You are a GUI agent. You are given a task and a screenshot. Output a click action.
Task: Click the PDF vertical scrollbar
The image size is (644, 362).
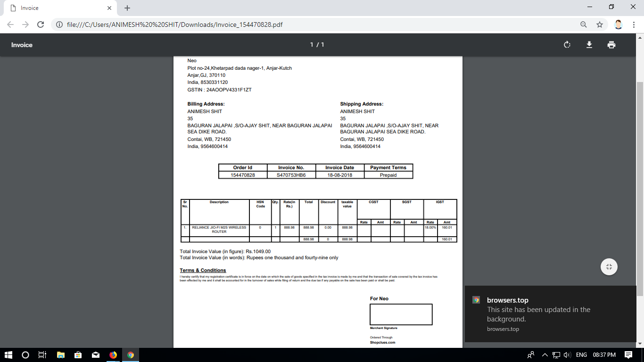tap(640, 189)
